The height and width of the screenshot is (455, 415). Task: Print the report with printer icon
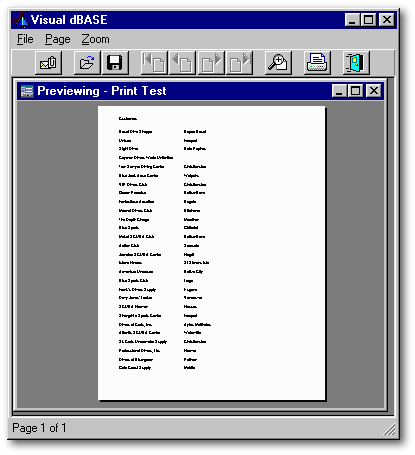tap(317, 63)
